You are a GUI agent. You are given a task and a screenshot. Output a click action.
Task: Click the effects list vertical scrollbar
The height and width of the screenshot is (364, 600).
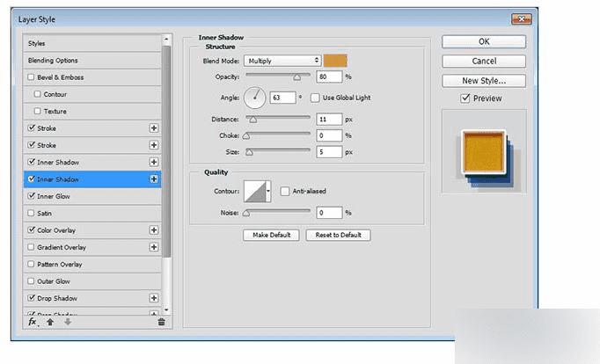pos(166,151)
